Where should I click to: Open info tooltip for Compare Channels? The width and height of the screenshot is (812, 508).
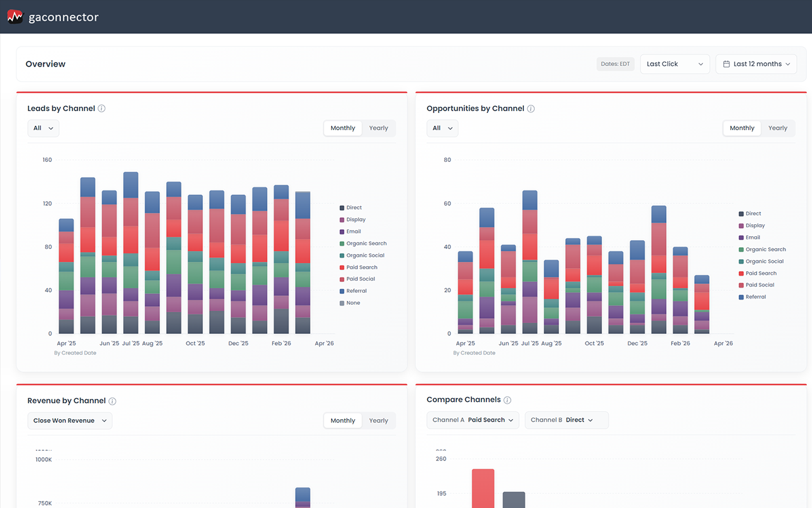(507, 400)
